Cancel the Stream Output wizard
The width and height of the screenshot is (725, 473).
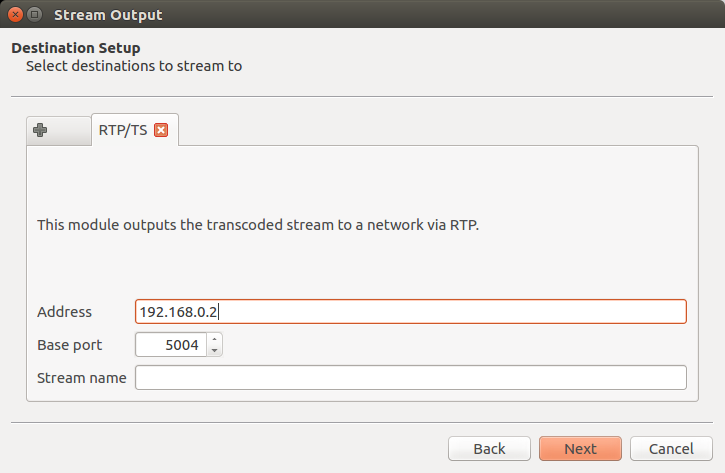(x=671, y=449)
